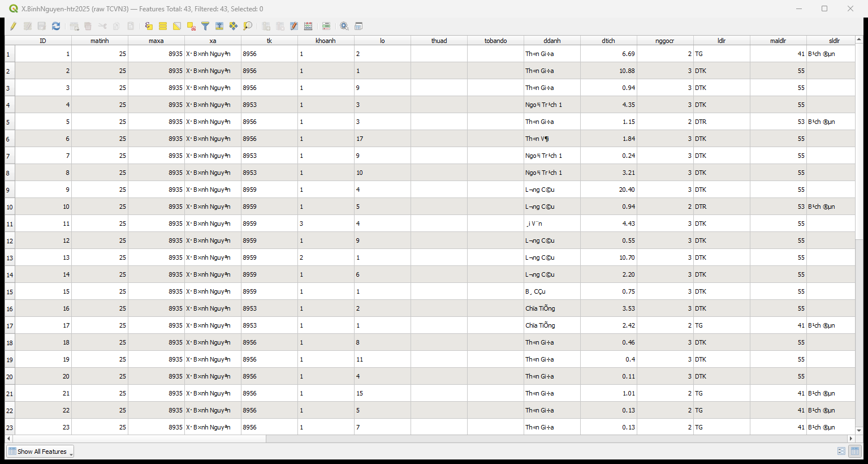Viewport: 868px width, 464px height.
Task: Click the maldlr column header
Action: (x=778, y=41)
